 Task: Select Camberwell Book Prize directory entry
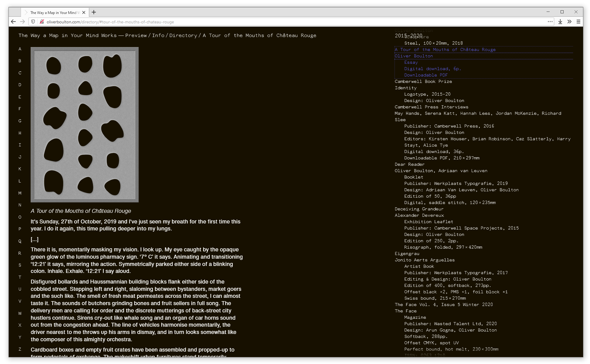point(423,81)
